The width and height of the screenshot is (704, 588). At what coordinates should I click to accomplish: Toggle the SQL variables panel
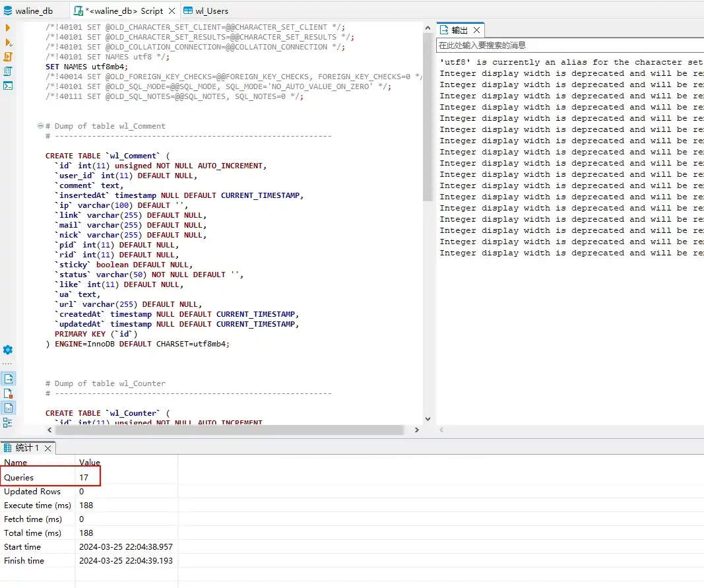tap(9, 408)
